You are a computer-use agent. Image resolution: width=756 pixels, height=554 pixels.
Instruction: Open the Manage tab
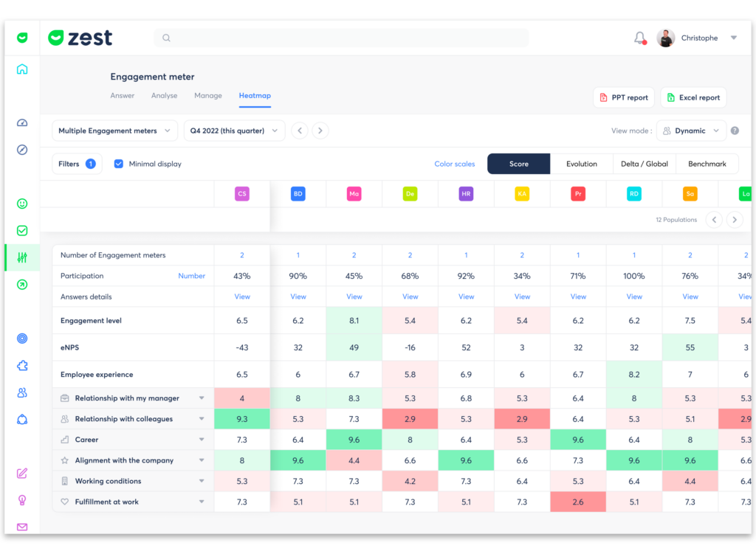point(207,96)
